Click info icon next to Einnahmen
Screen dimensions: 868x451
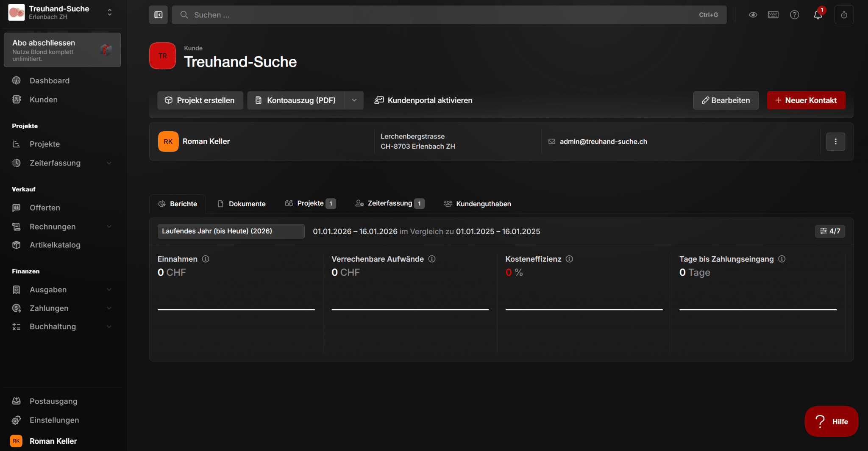coord(206,259)
